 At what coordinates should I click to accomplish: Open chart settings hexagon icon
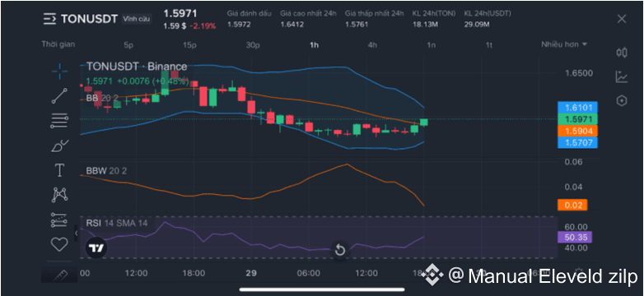622,101
